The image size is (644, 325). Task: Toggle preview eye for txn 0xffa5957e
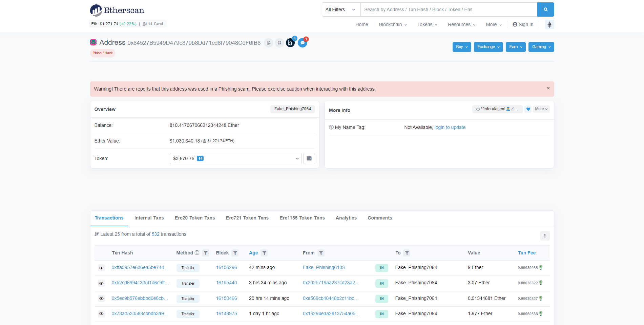pyautogui.click(x=101, y=268)
